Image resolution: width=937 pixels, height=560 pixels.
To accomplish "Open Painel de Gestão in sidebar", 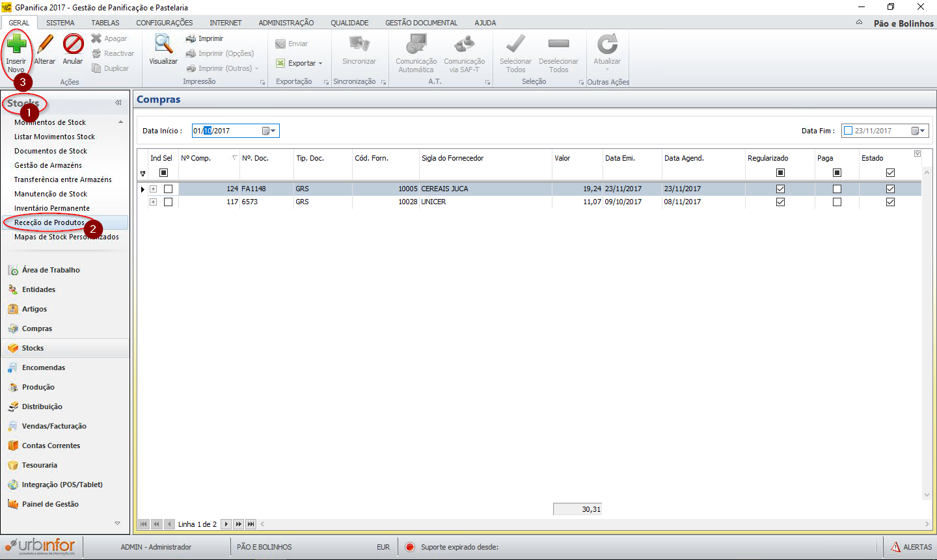I will (x=50, y=504).
